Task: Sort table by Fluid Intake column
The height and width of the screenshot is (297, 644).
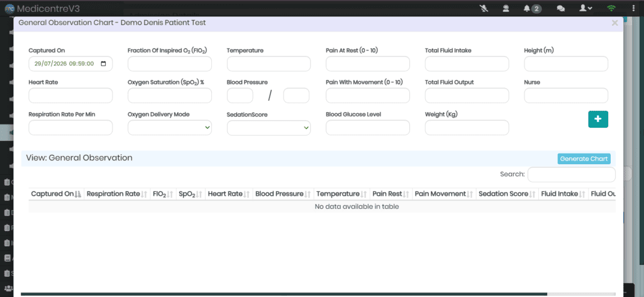Action: (x=563, y=194)
